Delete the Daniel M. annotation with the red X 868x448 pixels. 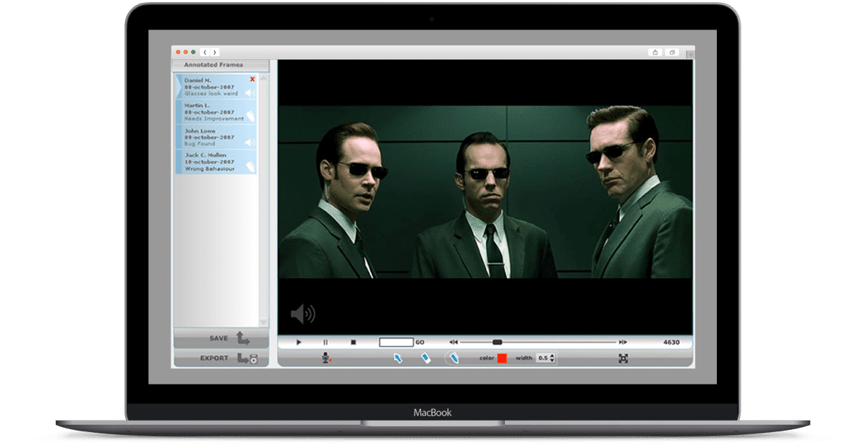252,79
